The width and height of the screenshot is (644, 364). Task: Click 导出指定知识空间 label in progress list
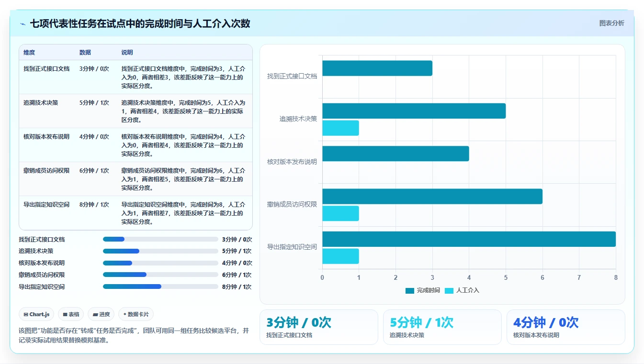click(42, 287)
